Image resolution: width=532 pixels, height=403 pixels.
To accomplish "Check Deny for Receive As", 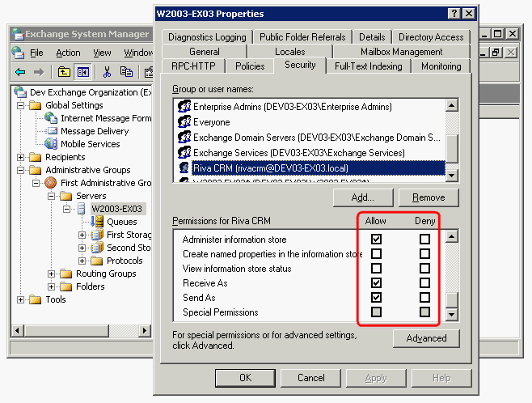I will pos(424,282).
